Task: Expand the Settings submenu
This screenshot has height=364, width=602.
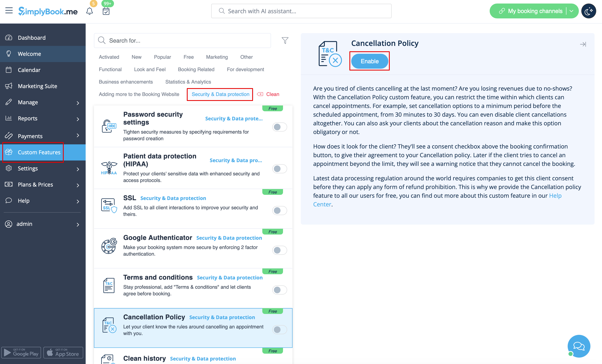Action: click(x=78, y=169)
